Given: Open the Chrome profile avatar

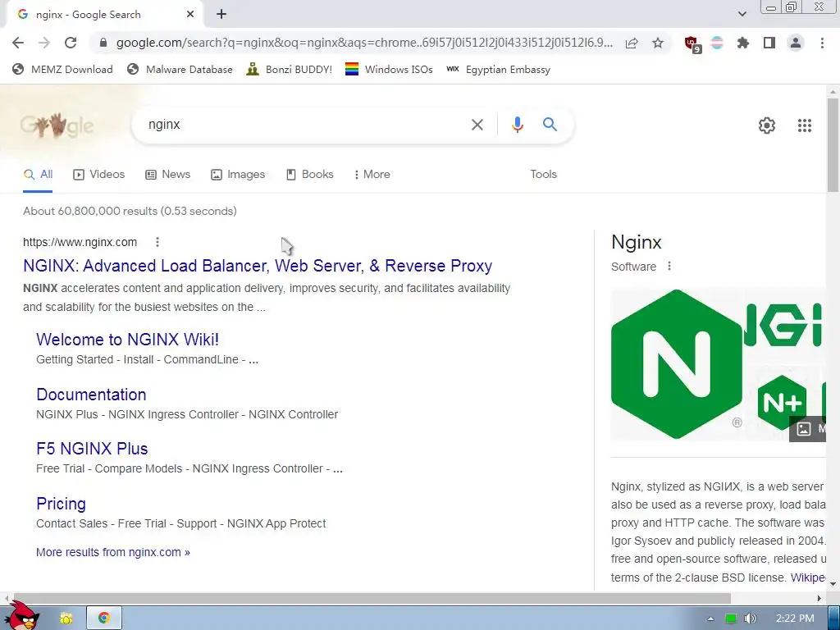Looking at the screenshot, I should tap(796, 43).
